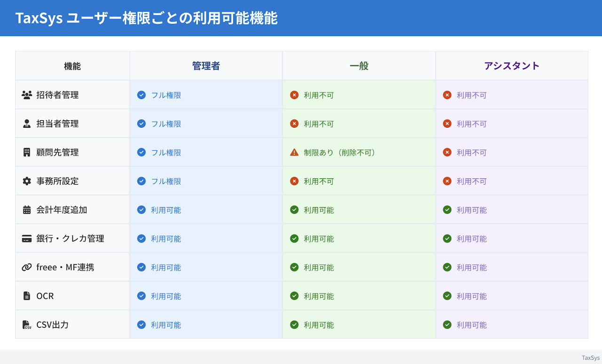
Task: Click the 銀行・クレカ管理 row label
Action: tap(70, 238)
